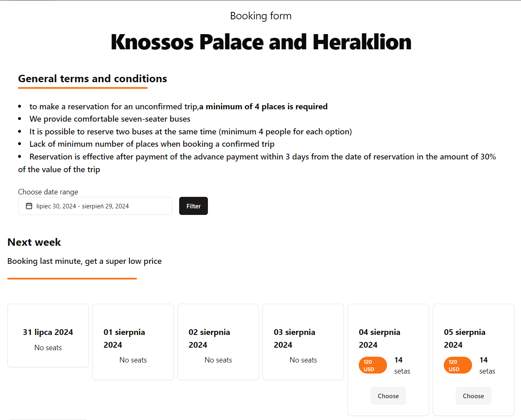Open the date range picker
Image resolution: width=521 pixels, height=420 pixels.
click(95, 205)
